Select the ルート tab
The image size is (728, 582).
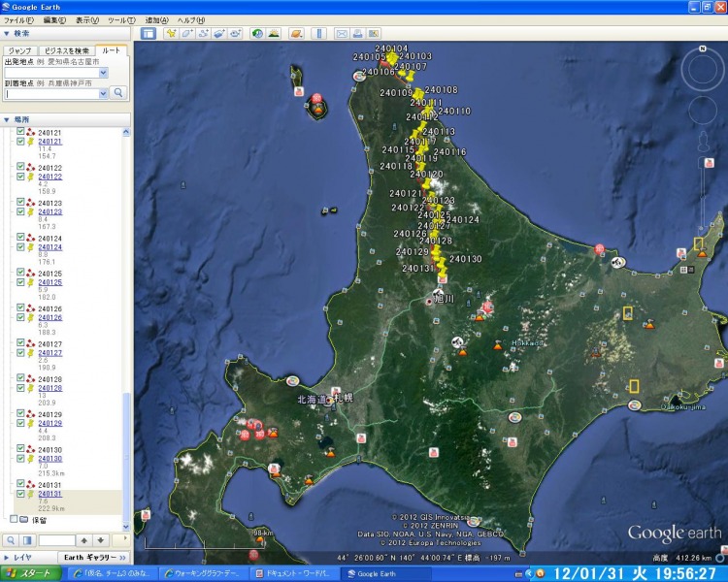click(111, 50)
